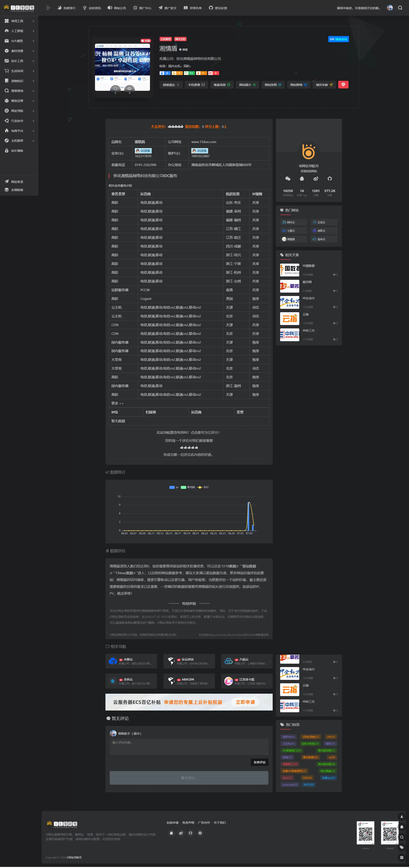Click the 发表评论 comment submit button
Image resolution: width=409 pixels, height=868 pixels.
[259, 762]
